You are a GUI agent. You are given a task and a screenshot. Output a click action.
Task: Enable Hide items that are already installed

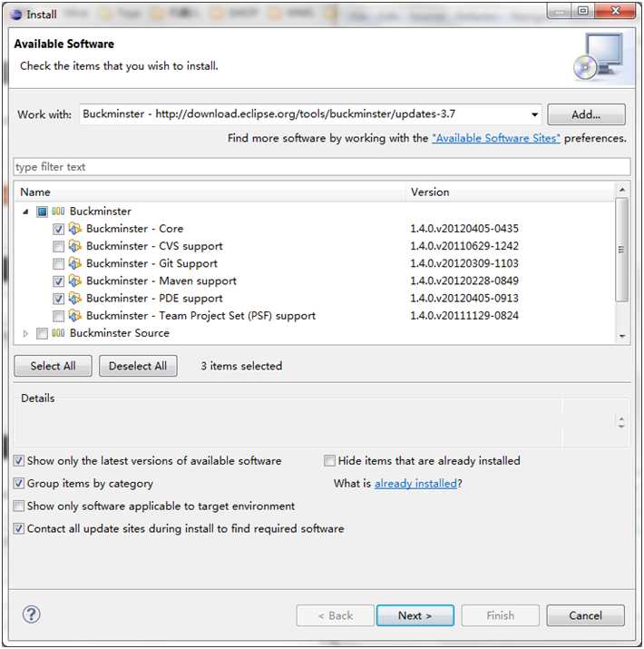point(329,461)
